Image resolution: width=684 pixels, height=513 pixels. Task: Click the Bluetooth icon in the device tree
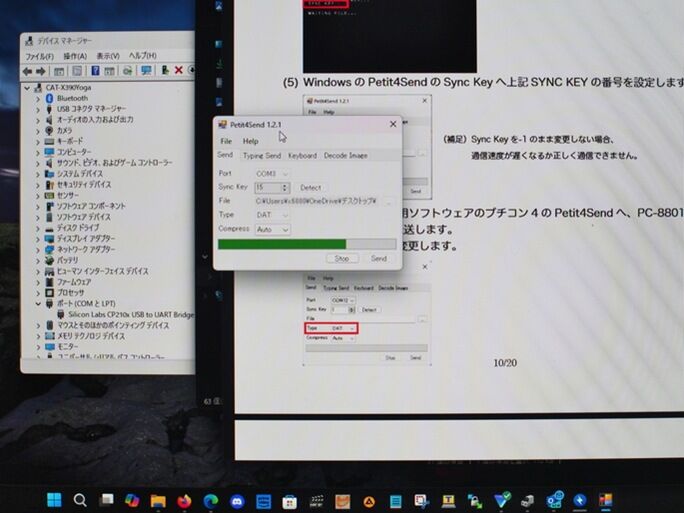click(x=50, y=98)
